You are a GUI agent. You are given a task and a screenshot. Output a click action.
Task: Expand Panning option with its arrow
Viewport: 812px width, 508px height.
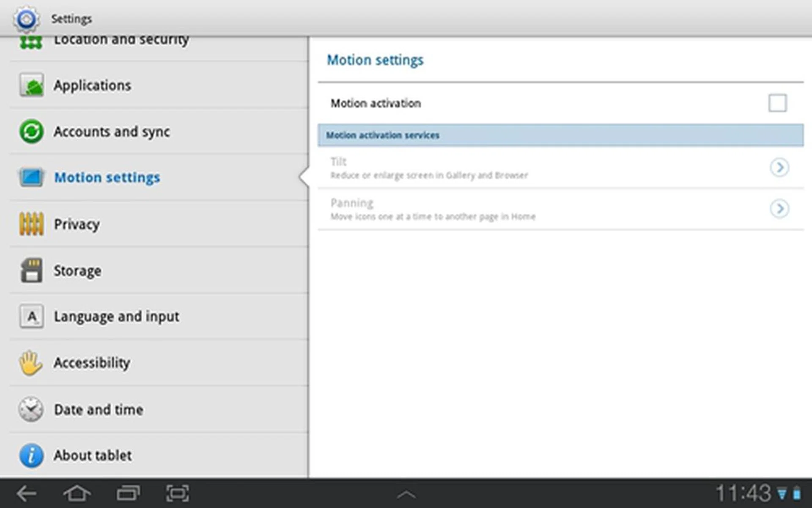tap(779, 209)
